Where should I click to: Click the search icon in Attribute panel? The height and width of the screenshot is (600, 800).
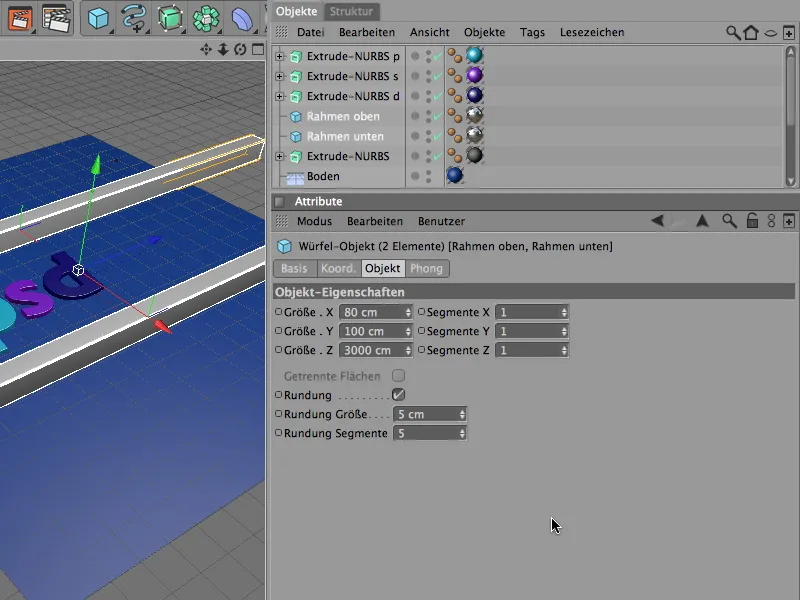pyautogui.click(x=730, y=221)
